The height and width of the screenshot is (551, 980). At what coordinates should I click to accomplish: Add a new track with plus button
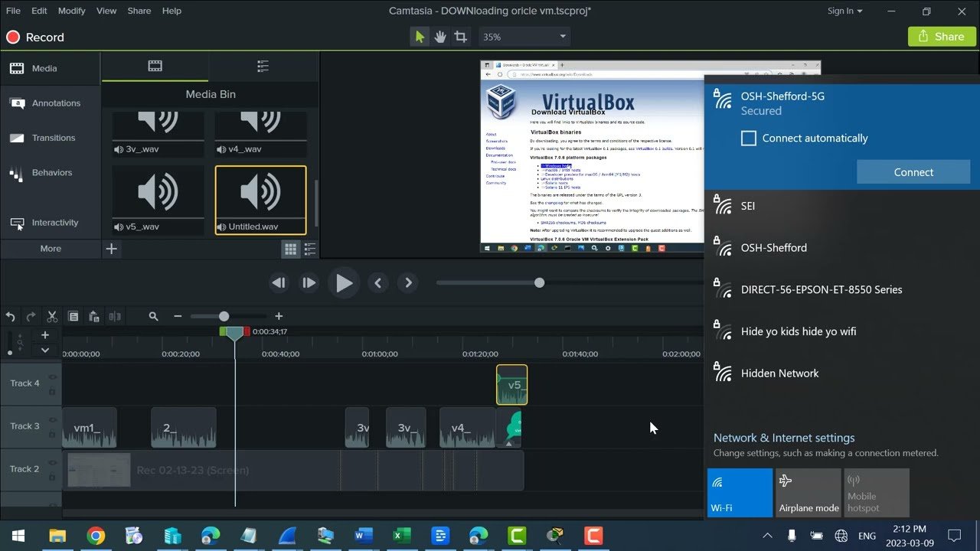click(45, 335)
